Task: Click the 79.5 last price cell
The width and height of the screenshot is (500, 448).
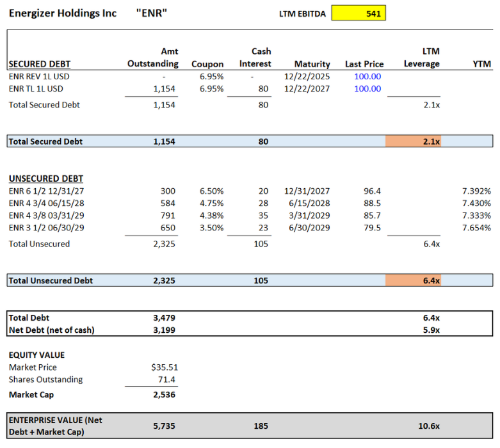Action: (372, 228)
